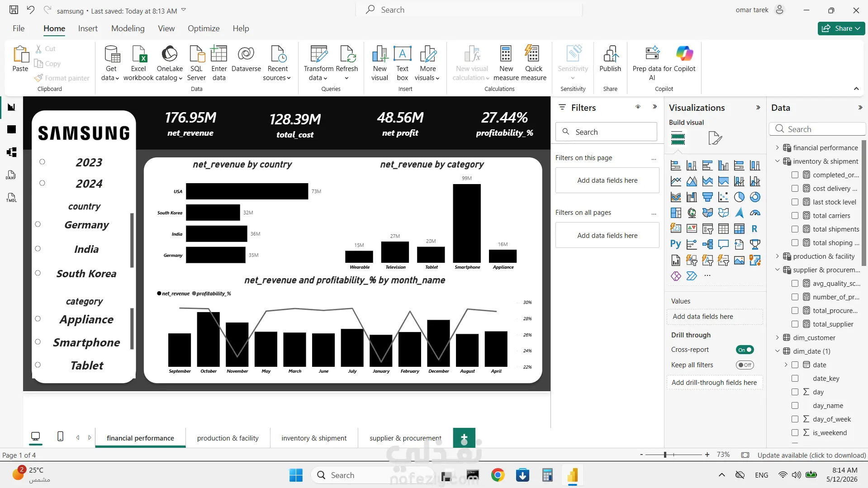The image size is (868, 488).
Task: Collapse the inventory & shipment table
Action: pos(778,161)
